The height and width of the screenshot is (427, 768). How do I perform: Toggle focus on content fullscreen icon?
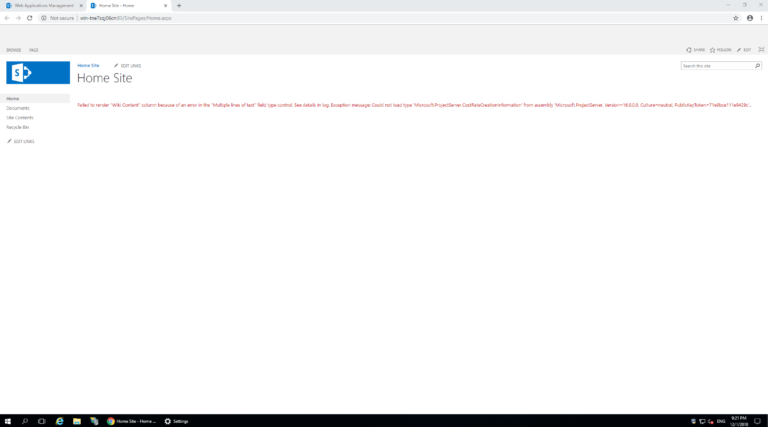(761, 49)
